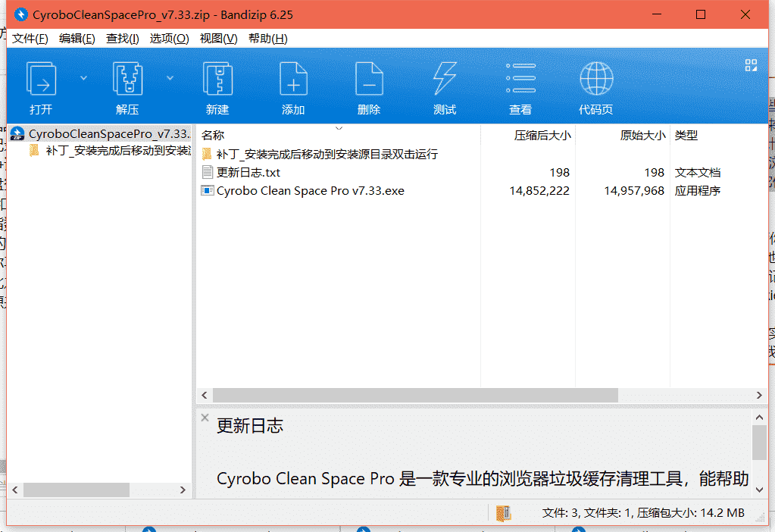Screen dimensions: 775x532
Task: Click the file list horizontal scrollbar thumb
Action: point(415,395)
